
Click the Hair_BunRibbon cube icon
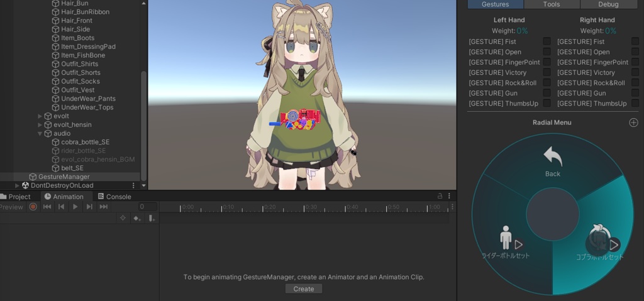[x=55, y=12]
